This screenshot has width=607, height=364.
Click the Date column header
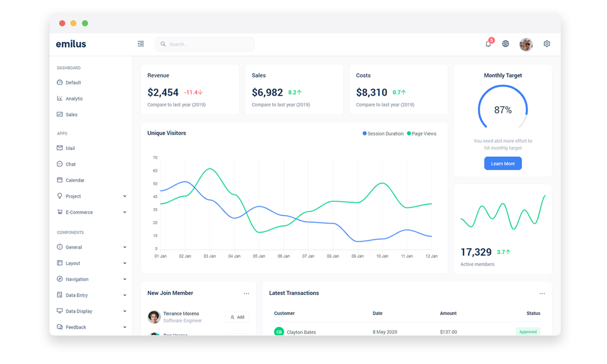point(377,313)
